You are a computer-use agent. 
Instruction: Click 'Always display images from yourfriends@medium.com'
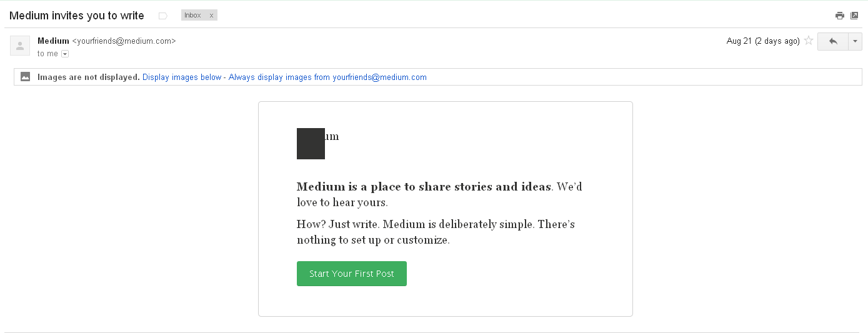coord(327,77)
